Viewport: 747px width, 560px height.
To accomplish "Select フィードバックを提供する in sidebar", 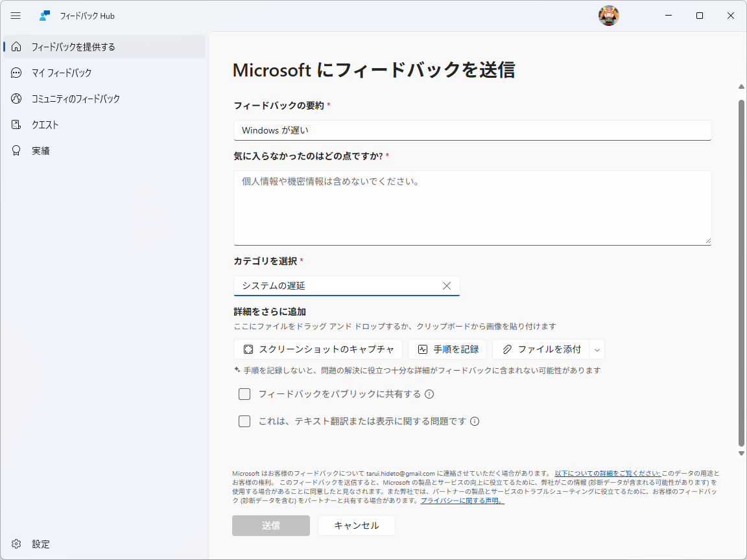I will [x=104, y=47].
